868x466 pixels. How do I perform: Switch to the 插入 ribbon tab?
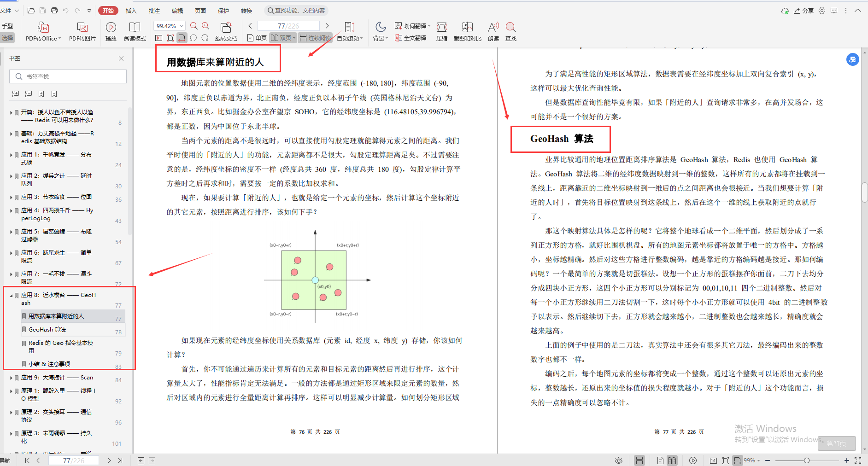point(131,10)
